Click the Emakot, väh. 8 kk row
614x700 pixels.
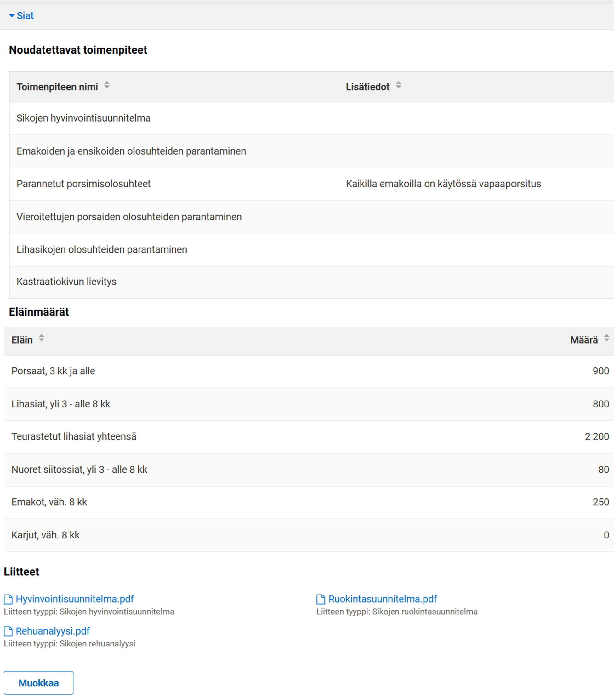pyautogui.click(x=49, y=502)
